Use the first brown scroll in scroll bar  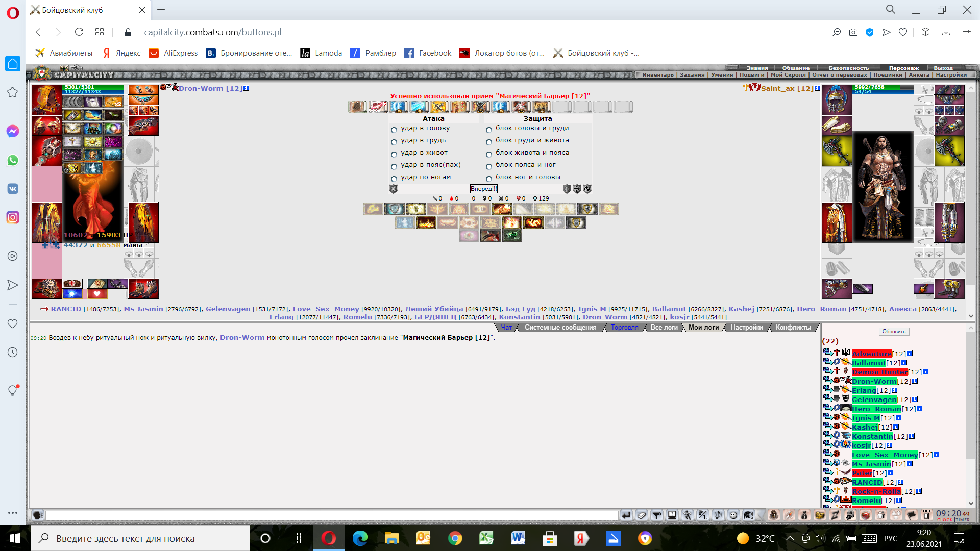(357, 107)
